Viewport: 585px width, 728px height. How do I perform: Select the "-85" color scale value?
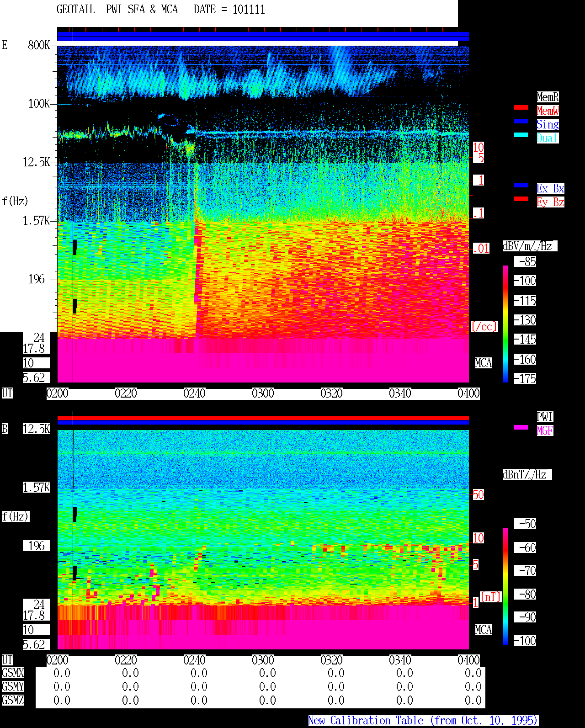(x=526, y=262)
